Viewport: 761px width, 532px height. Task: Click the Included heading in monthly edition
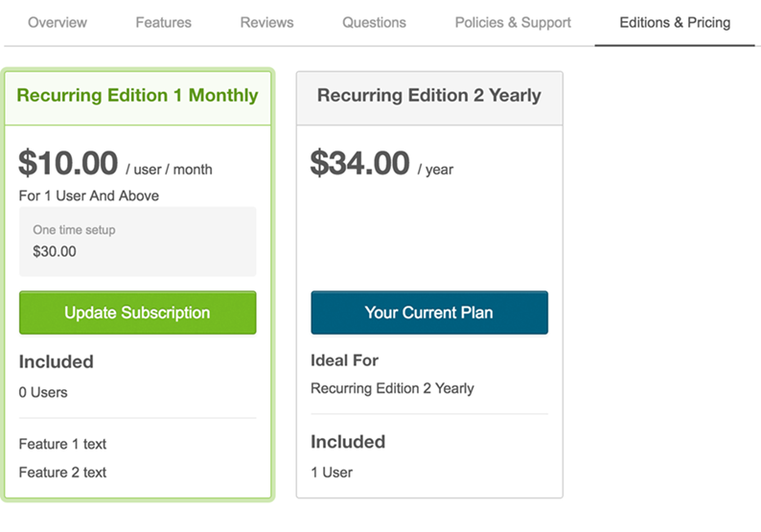point(57,361)
